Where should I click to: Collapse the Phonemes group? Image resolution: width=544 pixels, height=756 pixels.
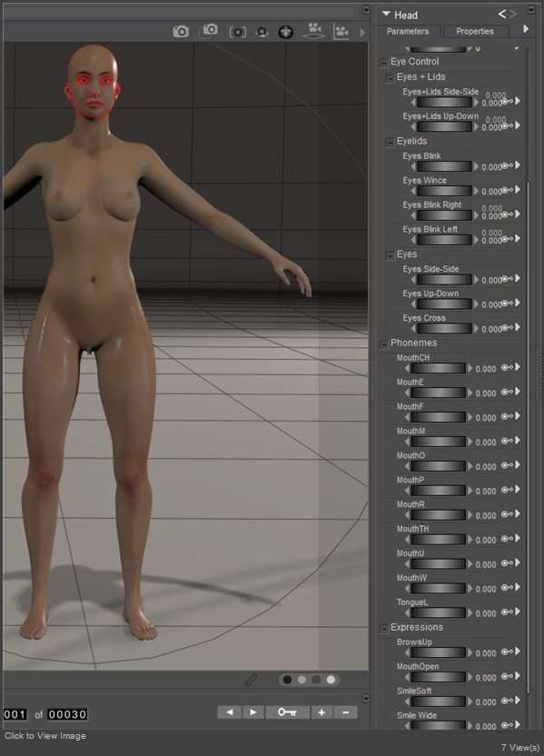pyautogui.click(x=384, y=343)
